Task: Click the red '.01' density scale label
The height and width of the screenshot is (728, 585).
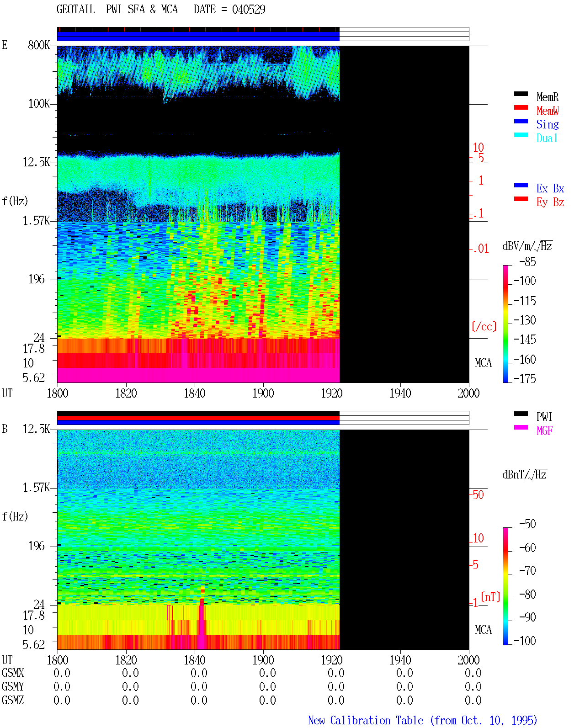Action: point(481,249)
